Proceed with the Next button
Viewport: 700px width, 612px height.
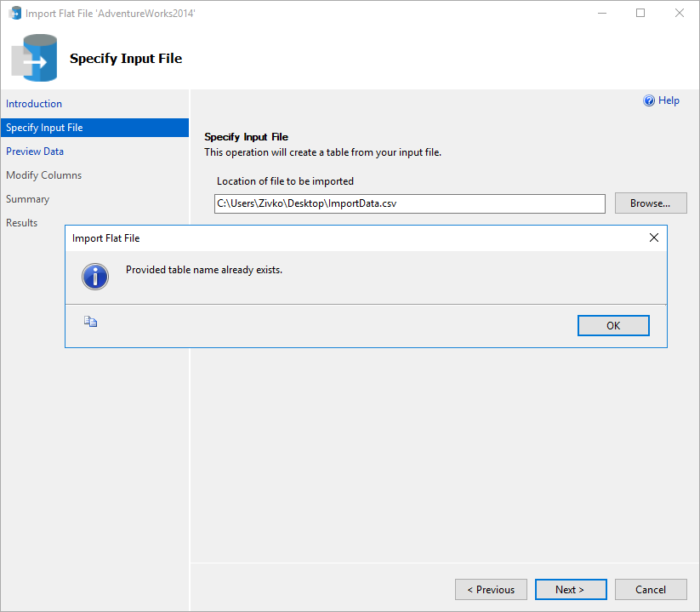(x=570, y=590)
